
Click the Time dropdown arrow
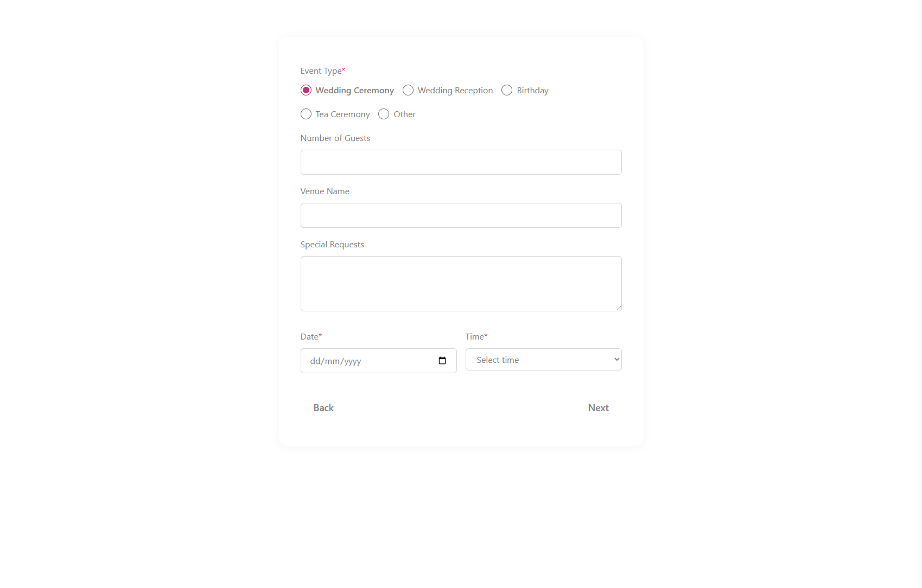point(616,359)
